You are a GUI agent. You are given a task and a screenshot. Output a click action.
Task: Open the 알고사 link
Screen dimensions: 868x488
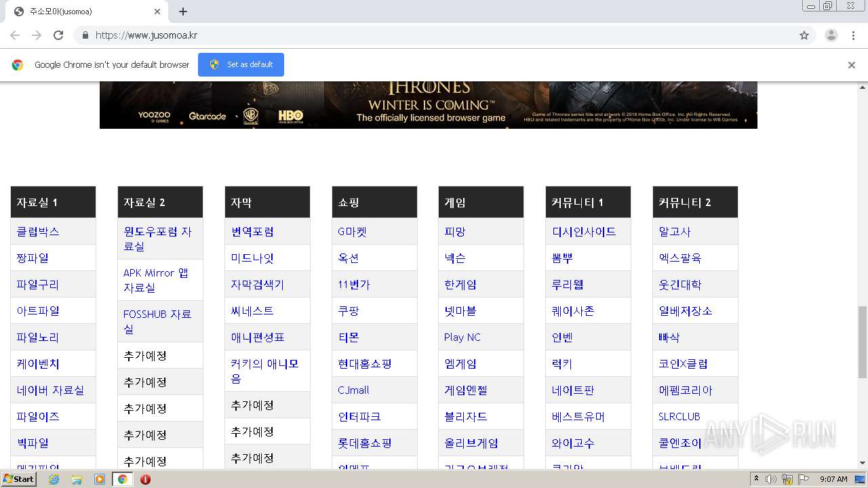coord(675,232)
